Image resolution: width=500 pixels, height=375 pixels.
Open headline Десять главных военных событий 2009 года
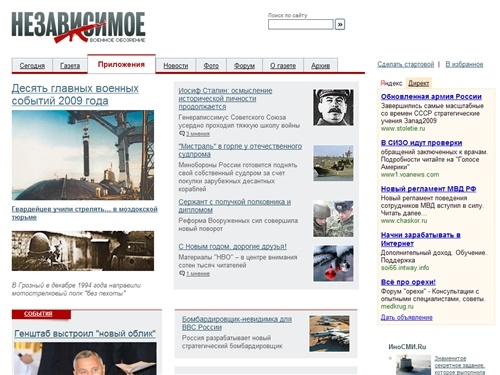[75, 94]
